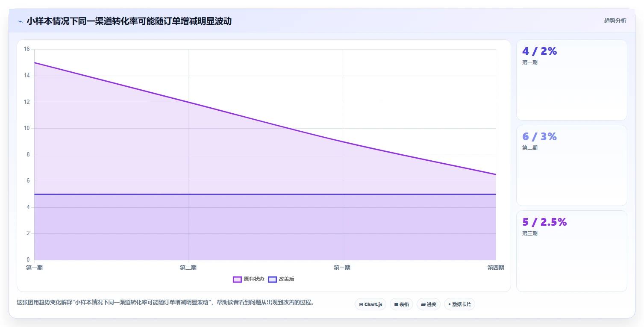Click the trend icon beside the title
Viewport: 644px width, 327px height.
[20, 21]
